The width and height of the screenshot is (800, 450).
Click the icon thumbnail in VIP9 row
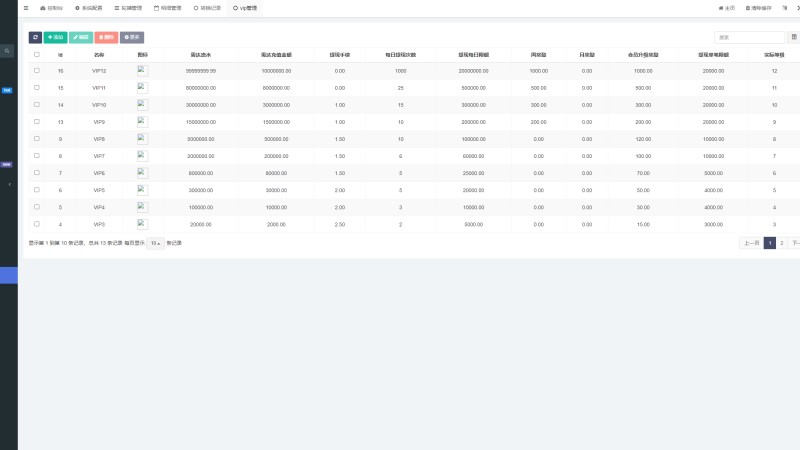coord(142,122)
